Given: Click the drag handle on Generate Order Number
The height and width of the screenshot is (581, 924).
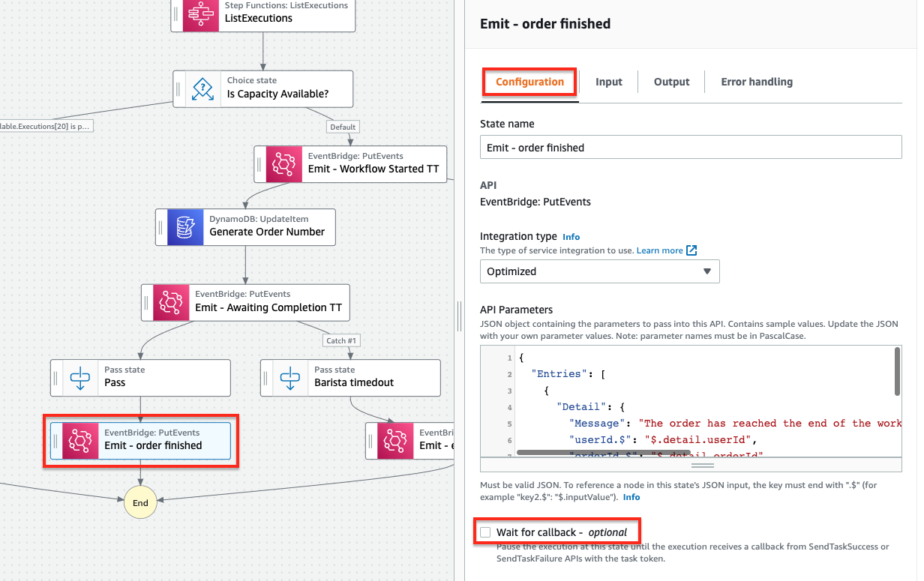Looking at the screenshot, I should (x=160, y=226).
